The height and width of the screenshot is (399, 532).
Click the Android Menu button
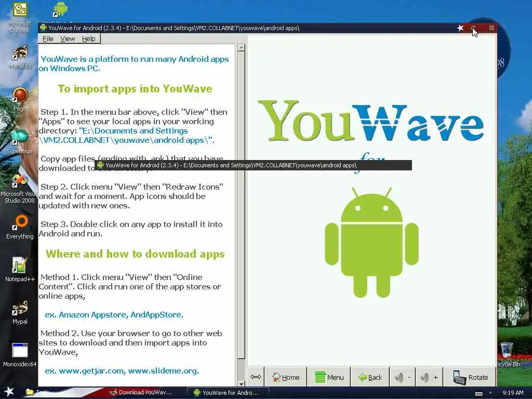coord(329,377)
